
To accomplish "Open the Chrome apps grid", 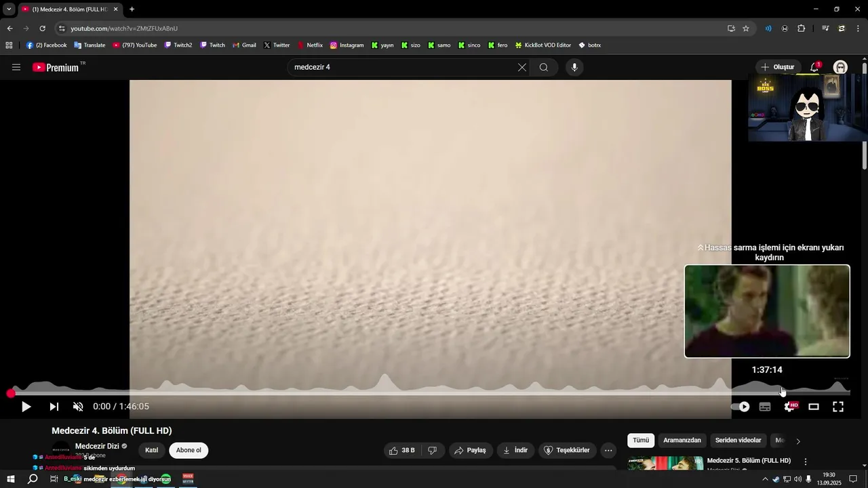I will [9, 45].
